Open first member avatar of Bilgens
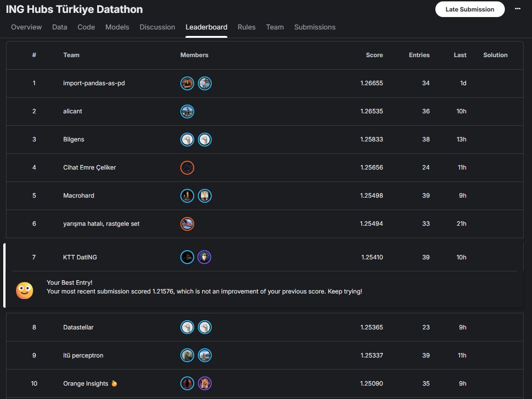This screenshot has width=532, height=399. [187, 140]
